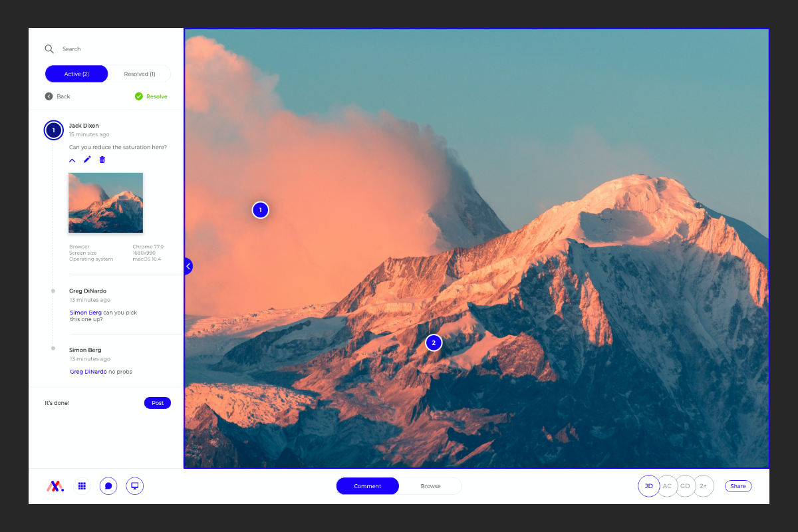
Task: Open the mountain screenshot thumbnail in Jack's comment
Action: pos(105,202)
